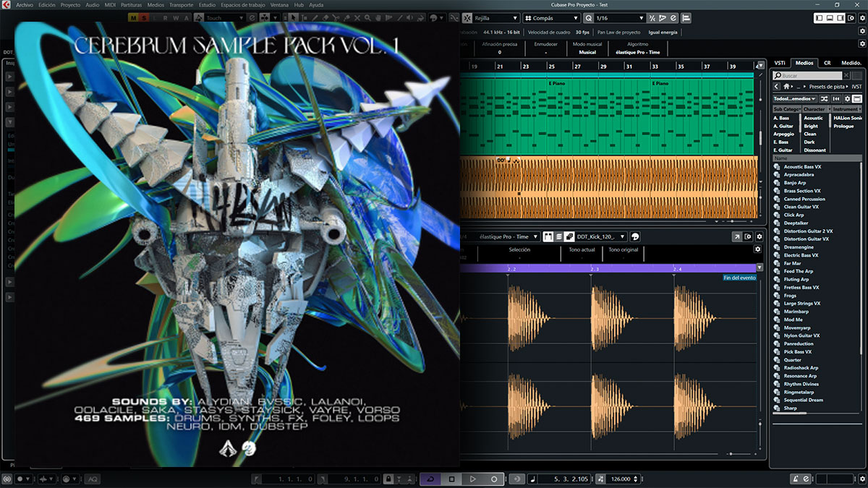Click the tempo track icon in transport
The image size is (868, 488).
point(600,479)
